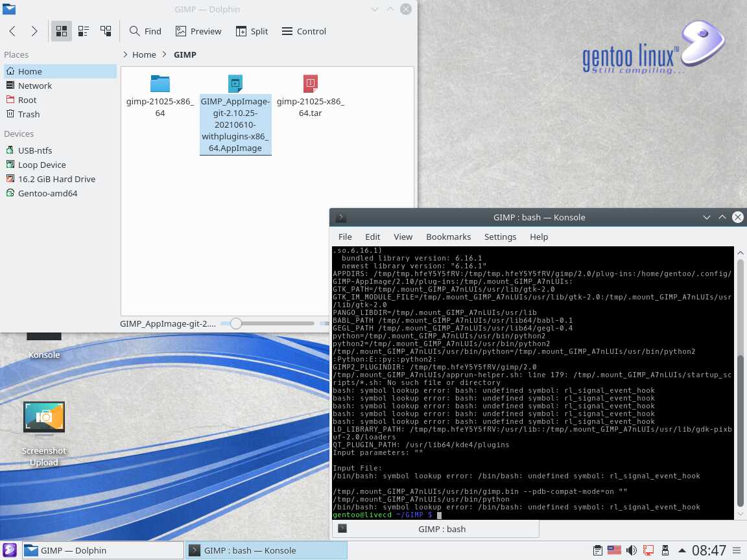Open 16.2 GiB Hard Drive
Screen dimensions: 747x560
point(60,179)
